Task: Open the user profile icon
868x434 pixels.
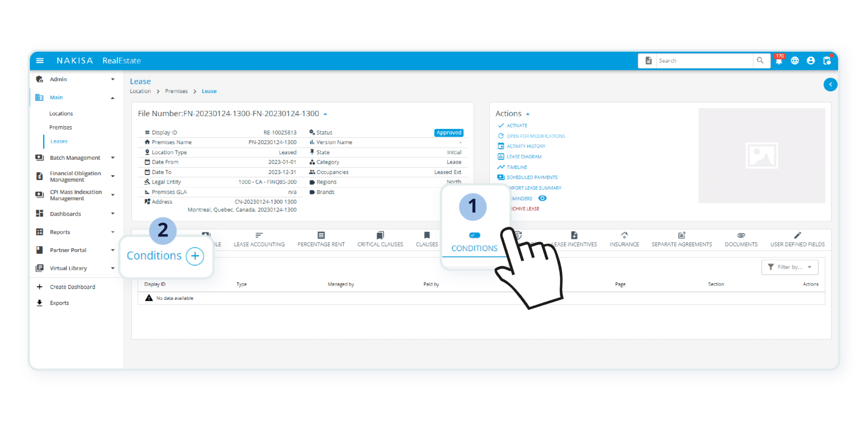Action: tap(811, 61)
